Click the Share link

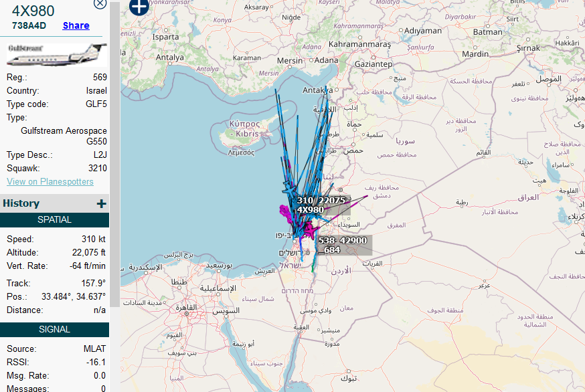point(76,25)
